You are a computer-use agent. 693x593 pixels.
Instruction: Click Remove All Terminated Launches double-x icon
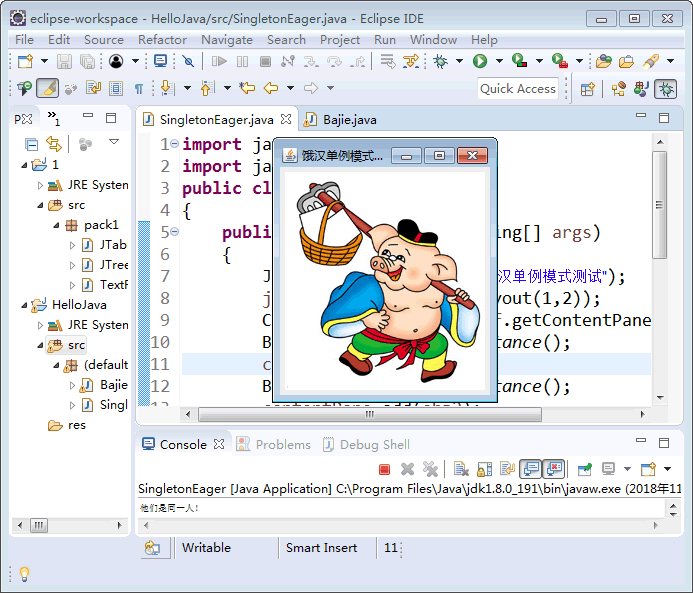pos(430,469)
